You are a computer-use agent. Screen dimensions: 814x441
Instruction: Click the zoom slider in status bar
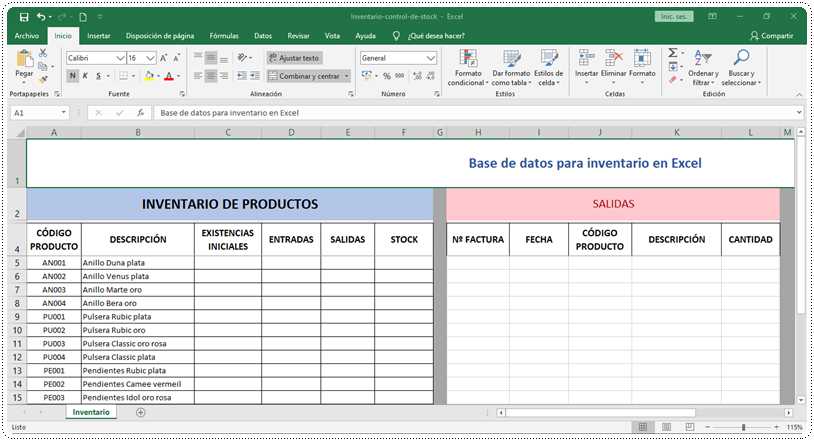[x=742, y=427]
